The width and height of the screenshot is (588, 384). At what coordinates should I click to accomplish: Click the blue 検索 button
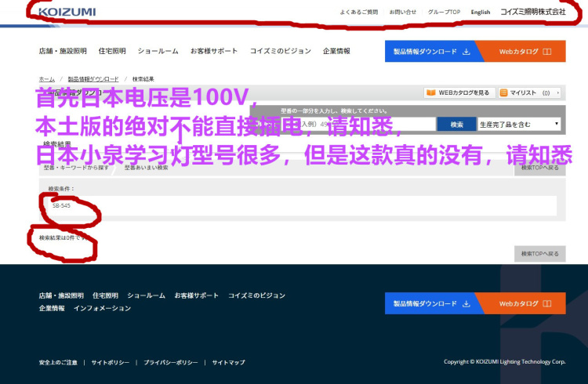(457, 125)
